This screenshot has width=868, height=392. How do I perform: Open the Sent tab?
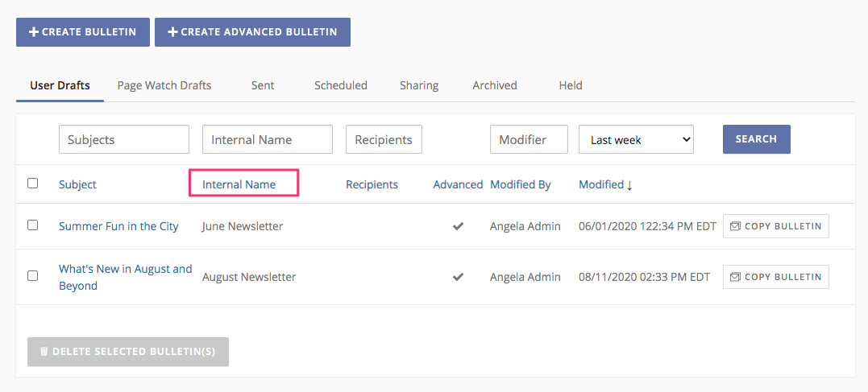(263, 85)
